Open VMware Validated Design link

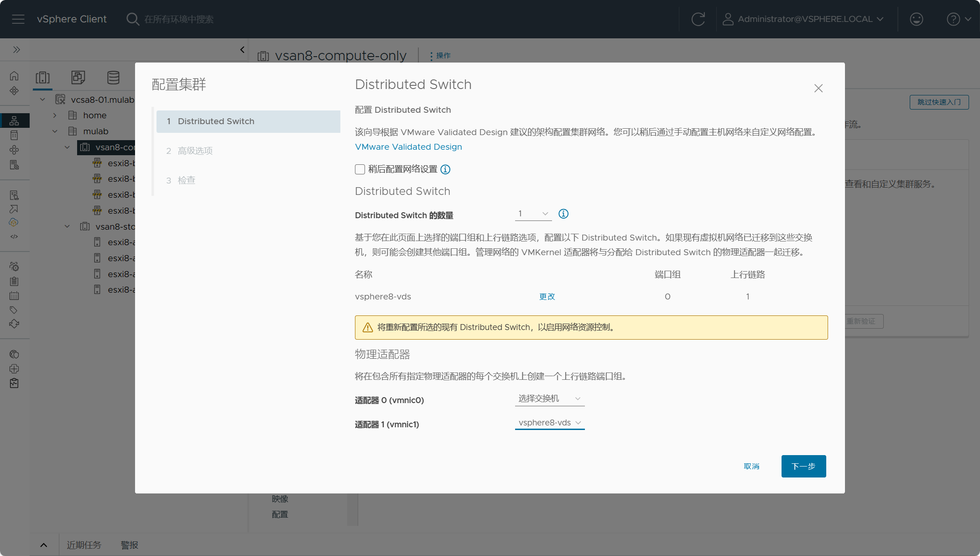(x=408, y=147)
